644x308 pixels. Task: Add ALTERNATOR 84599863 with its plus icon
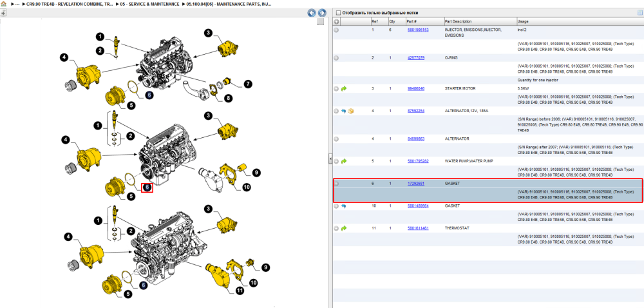click(x=336, y=139)
